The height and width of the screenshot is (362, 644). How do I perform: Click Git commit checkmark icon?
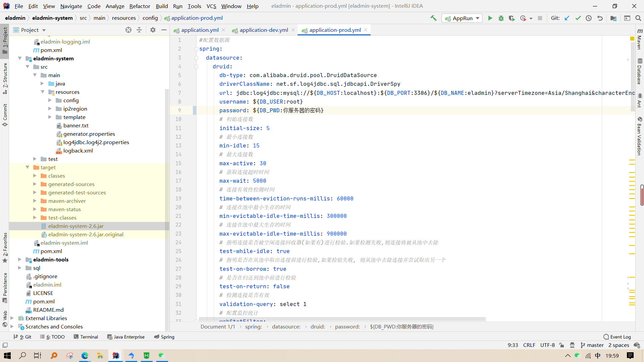[578, 18]
